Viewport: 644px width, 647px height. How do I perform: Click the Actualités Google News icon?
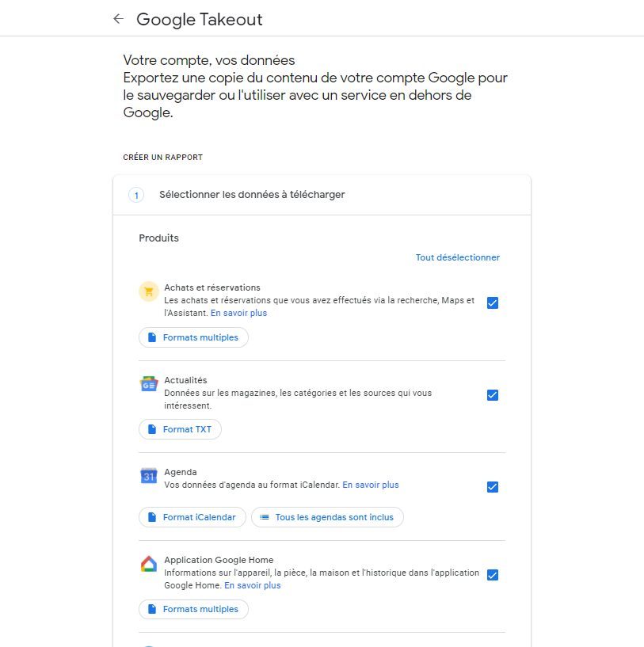pos(148,384)
